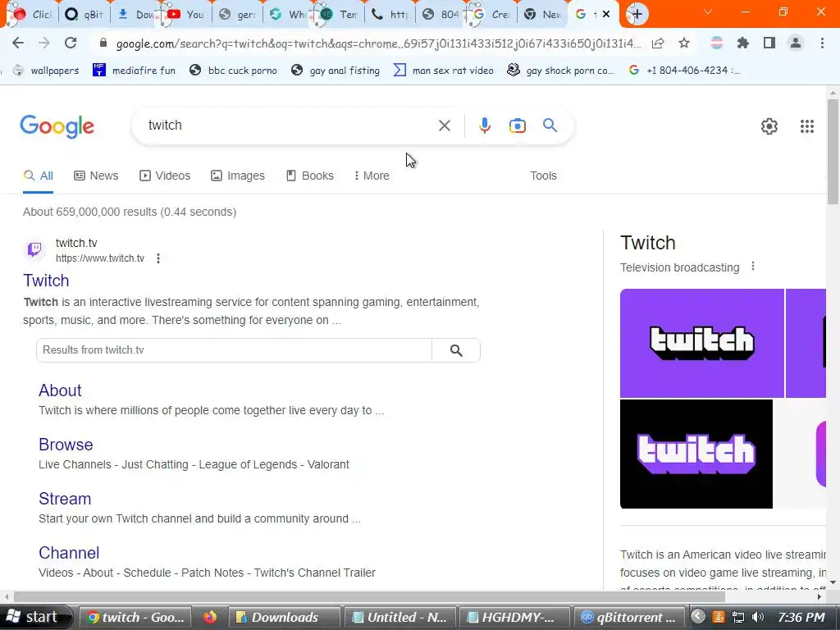Reload the page with the refresh icon

point(71,43)
